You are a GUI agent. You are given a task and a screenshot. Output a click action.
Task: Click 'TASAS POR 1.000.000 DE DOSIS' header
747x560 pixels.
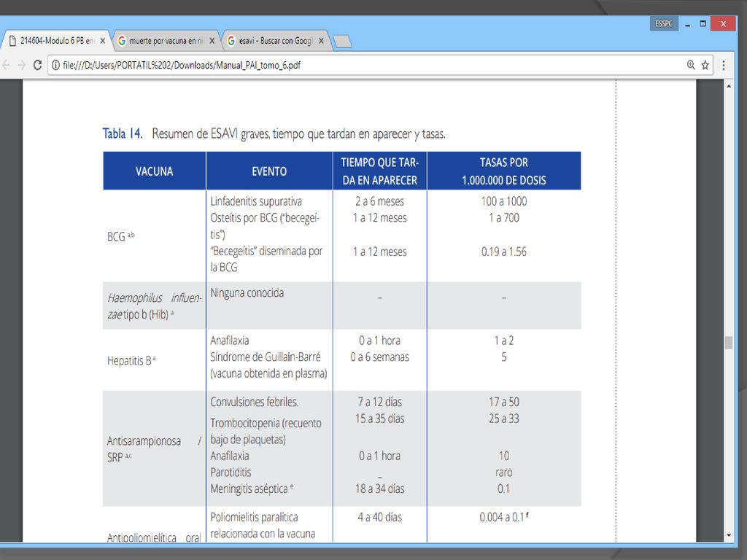[504, 171]
